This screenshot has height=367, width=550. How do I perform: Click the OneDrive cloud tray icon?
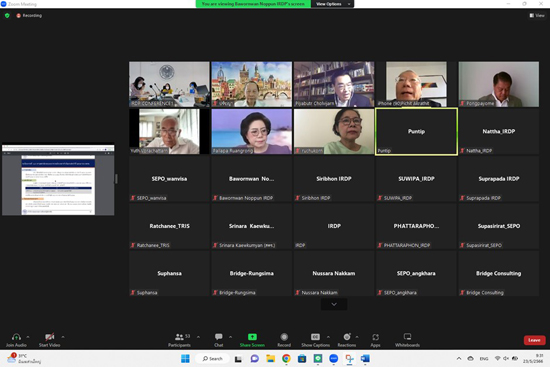click(471, 359)
